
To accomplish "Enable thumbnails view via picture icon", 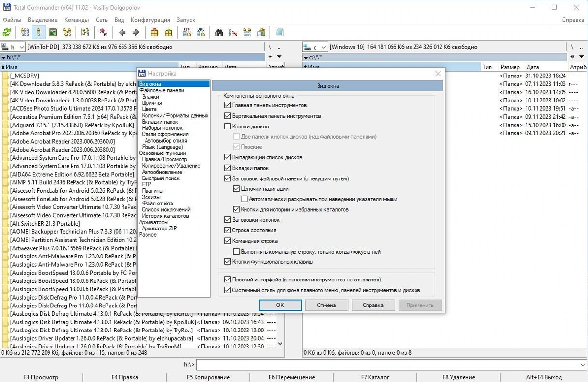I will coord(53,32).
